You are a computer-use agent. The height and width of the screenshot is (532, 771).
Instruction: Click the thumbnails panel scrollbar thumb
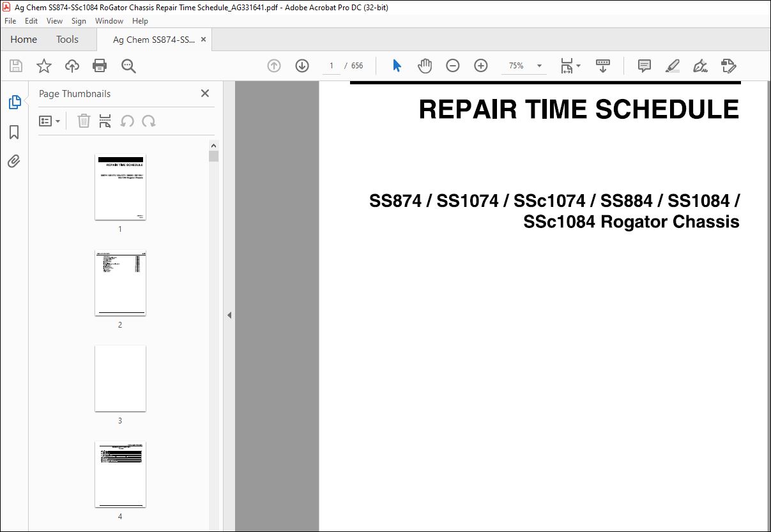pos(213,156)
